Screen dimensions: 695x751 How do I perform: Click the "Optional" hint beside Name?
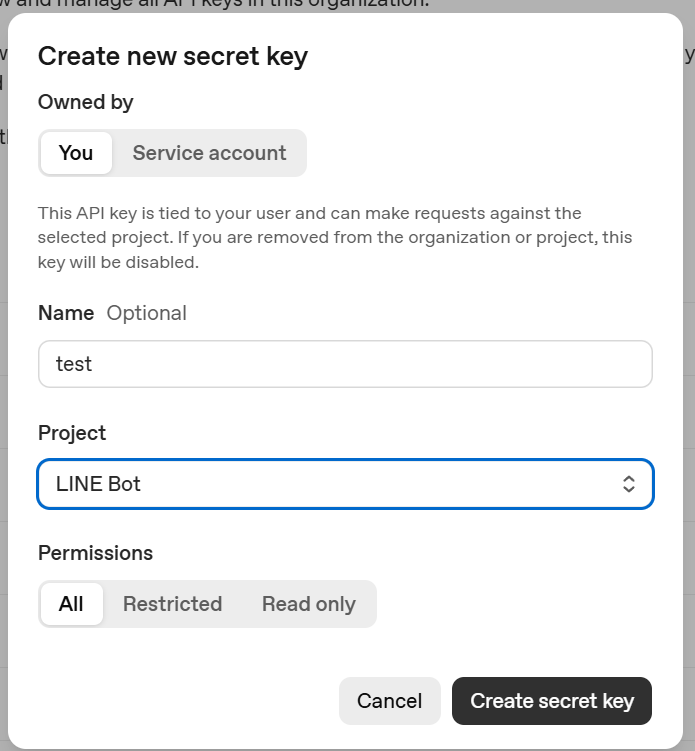click(147, 313)
